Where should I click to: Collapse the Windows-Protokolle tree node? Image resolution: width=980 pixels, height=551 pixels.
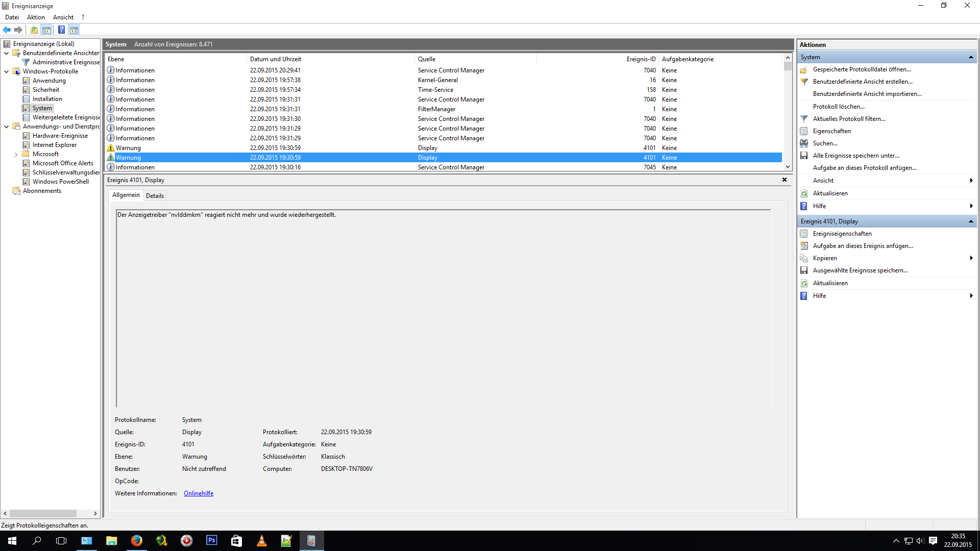(6, 71)
